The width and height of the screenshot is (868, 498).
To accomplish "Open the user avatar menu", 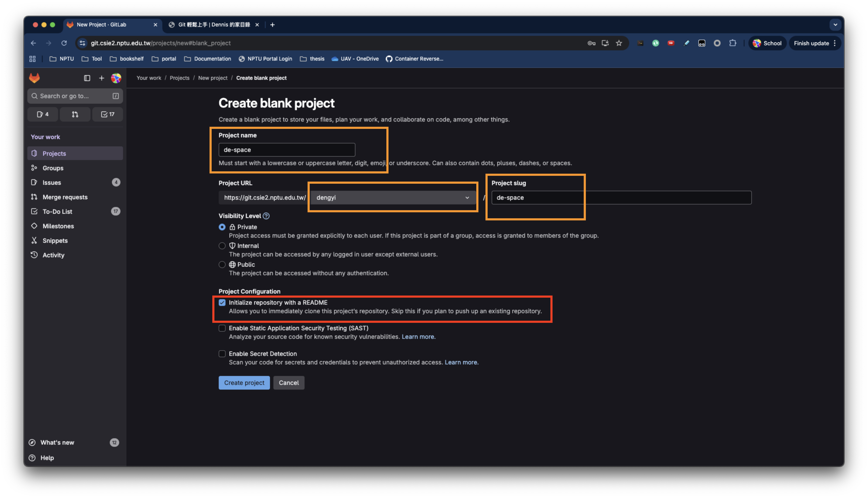I will pyautogui.click(x=116, y=78).
